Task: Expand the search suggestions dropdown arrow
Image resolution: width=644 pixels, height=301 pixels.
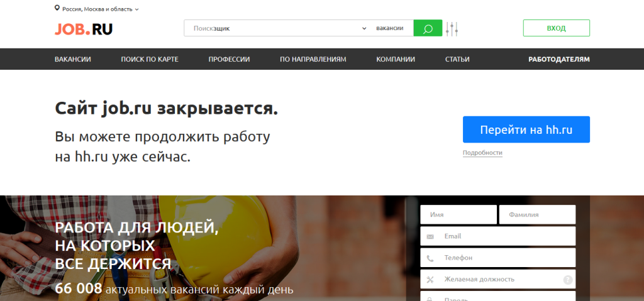Action: [364, 28]
